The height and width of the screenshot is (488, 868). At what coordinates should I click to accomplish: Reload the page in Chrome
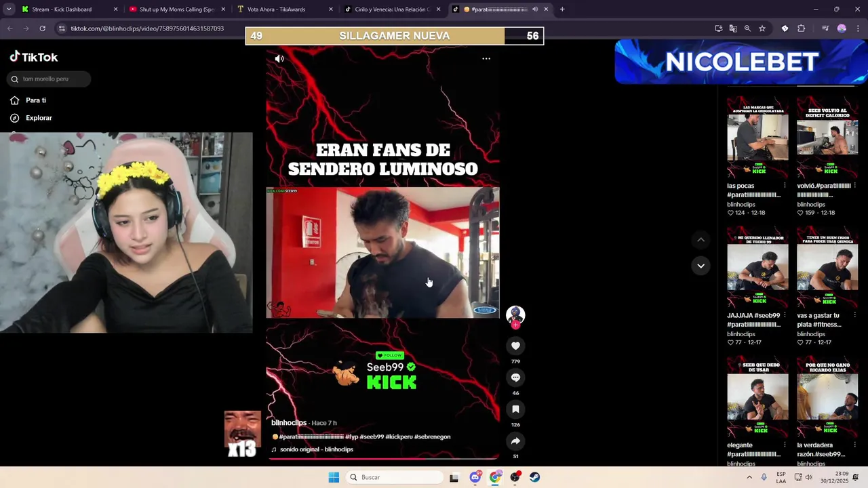point(42,28)
